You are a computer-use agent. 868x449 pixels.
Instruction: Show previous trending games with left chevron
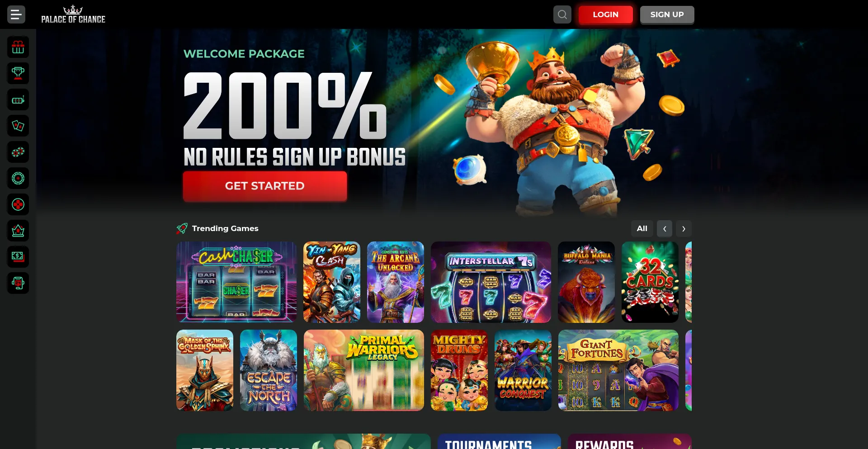pos(665,229)
